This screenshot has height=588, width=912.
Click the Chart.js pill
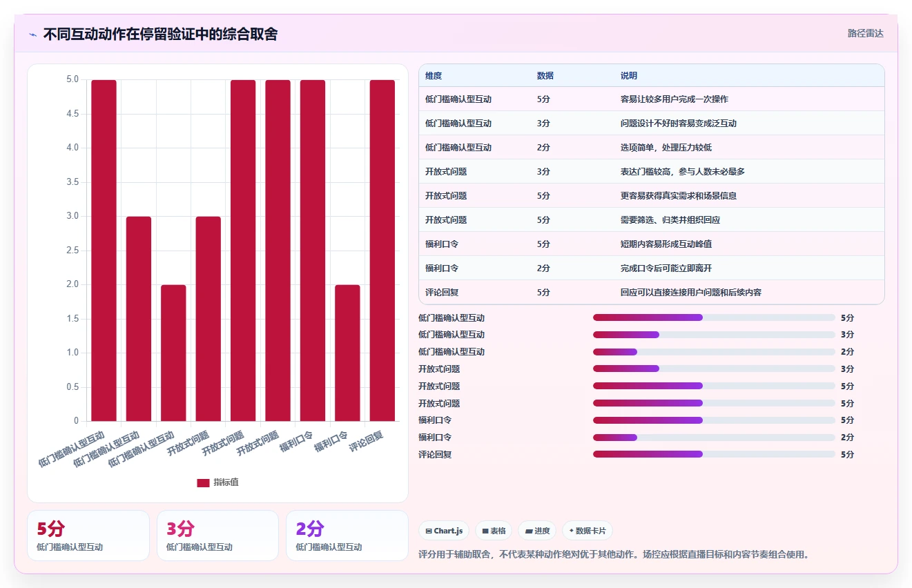(x=444, y=531)
